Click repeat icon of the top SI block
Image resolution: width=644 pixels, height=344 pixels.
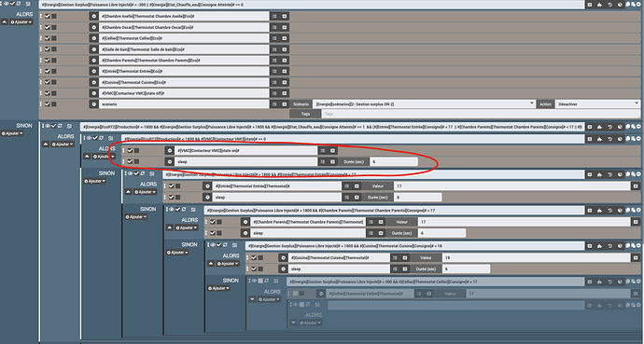click(x=19, y=4)
